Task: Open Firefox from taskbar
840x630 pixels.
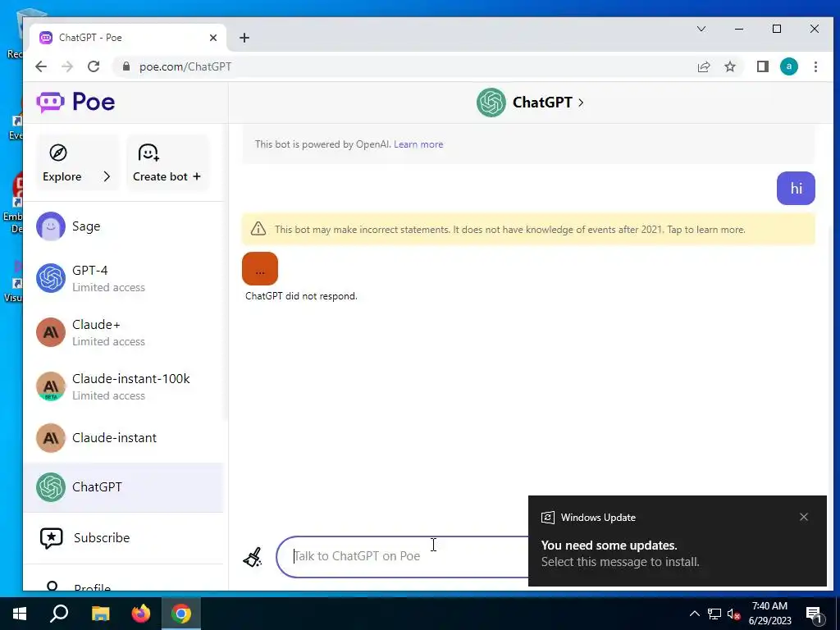Action: 141,614
